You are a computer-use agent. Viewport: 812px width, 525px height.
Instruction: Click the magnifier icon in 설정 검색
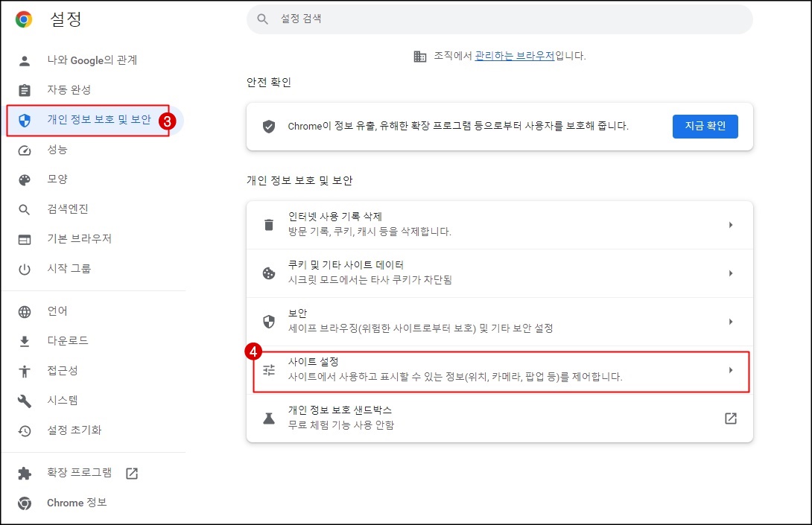(x=263, y=19)
